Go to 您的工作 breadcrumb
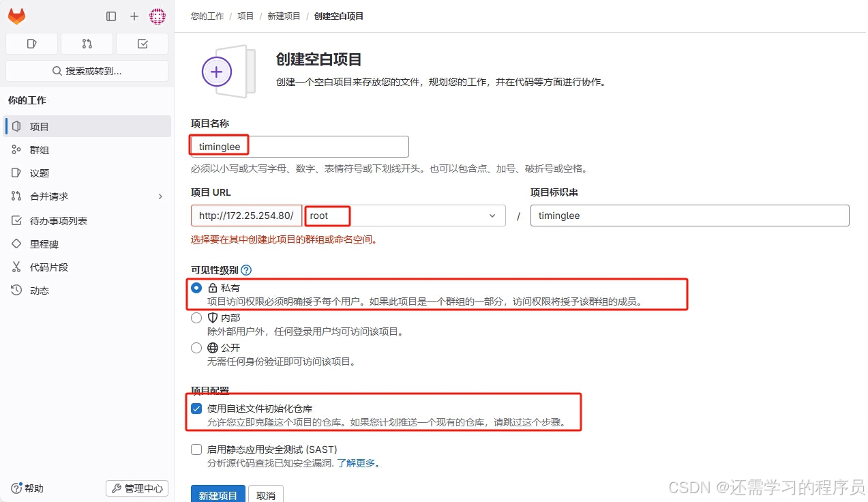Image resolution: width=868 pixels, height=502 pixels. 207,16
